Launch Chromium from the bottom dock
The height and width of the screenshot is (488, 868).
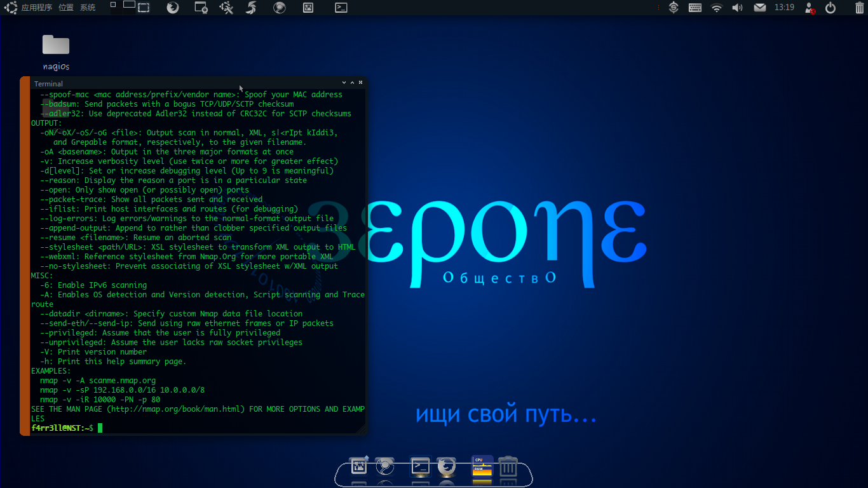click(x=384, y=466)
